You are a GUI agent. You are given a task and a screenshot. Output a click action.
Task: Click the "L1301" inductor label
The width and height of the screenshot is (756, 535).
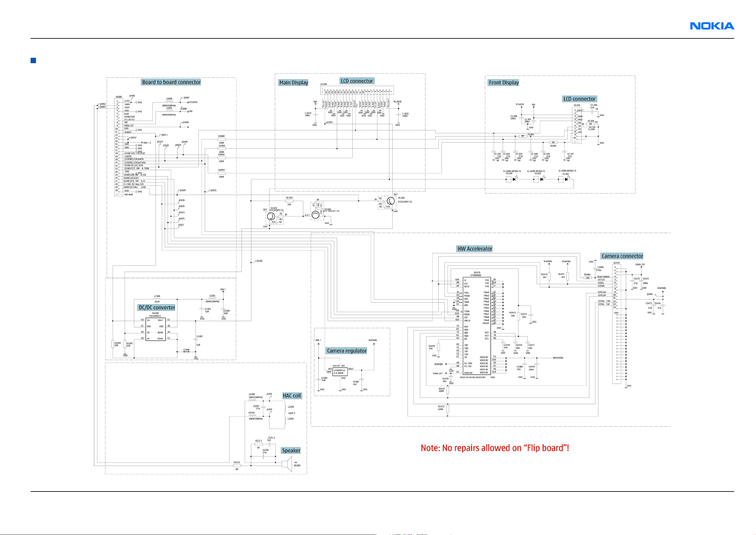click(x=212, y=296)
